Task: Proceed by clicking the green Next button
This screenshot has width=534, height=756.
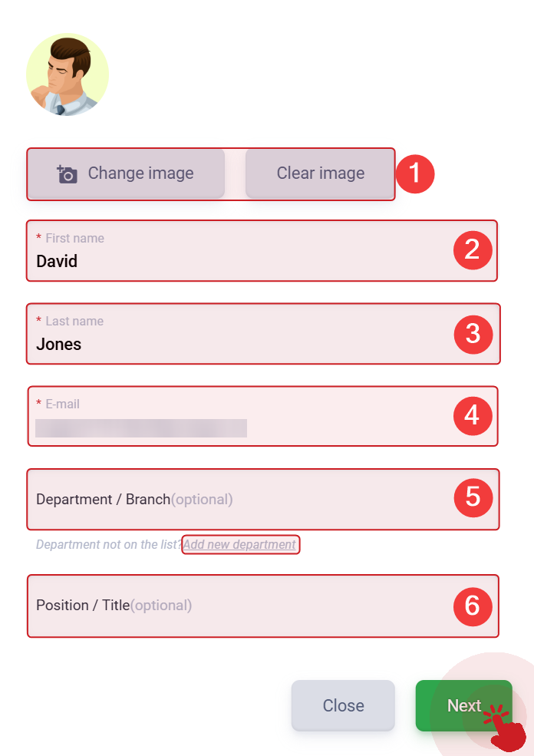Action: [463, 705]
